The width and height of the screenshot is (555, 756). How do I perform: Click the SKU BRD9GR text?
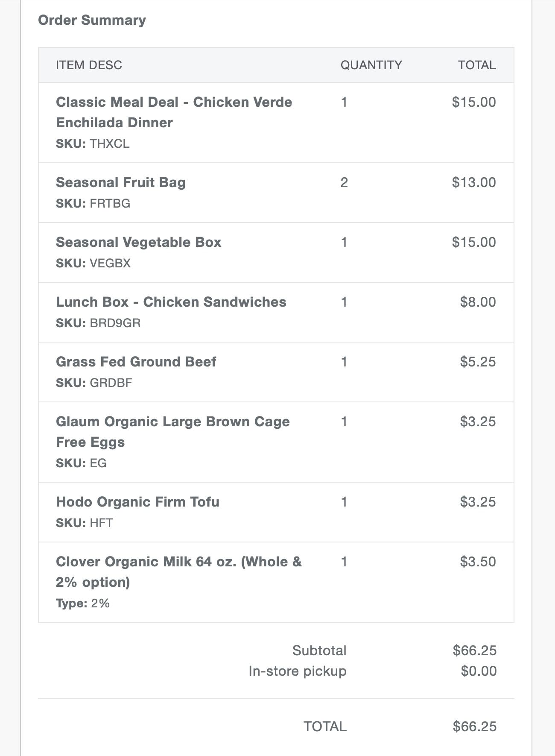[x=98, y=323]
